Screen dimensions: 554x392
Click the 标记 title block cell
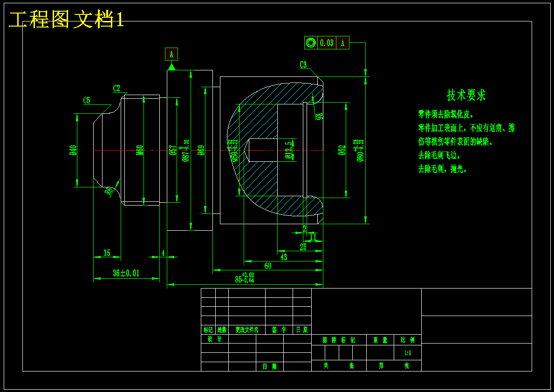(208, 330)
